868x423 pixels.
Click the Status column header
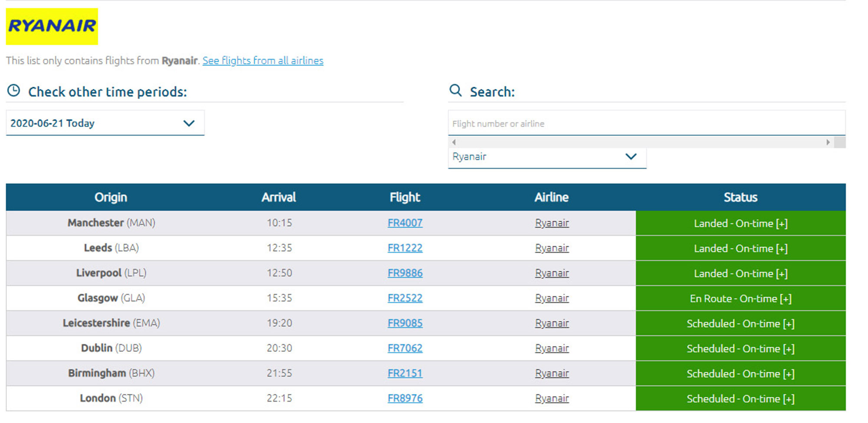pos(740,197)
